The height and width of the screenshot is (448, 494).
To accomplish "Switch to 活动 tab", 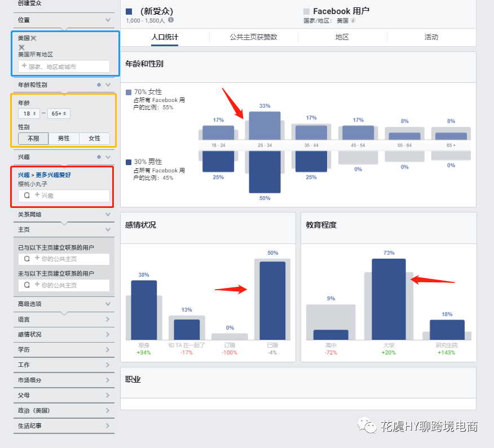I will [x=431, y=37].
